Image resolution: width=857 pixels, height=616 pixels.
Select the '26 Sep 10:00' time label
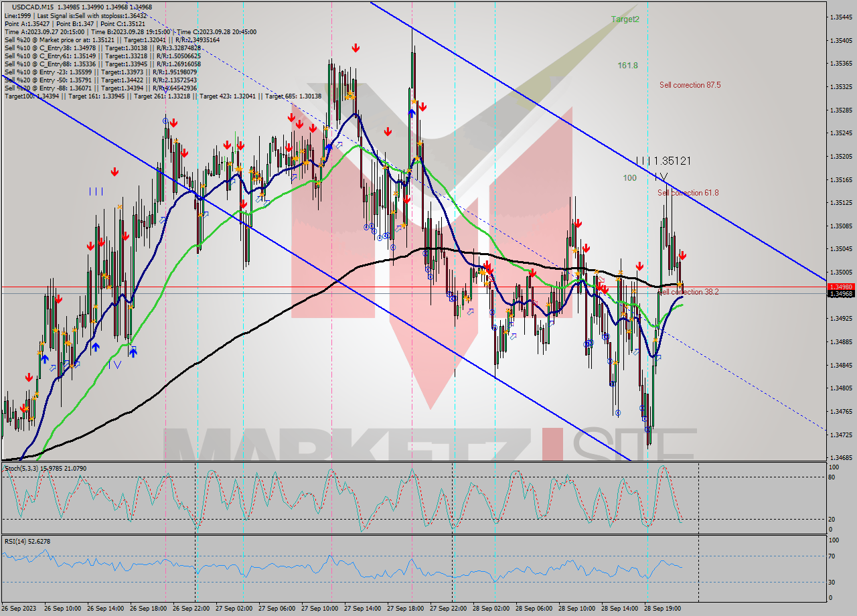(x=62, y=609)
